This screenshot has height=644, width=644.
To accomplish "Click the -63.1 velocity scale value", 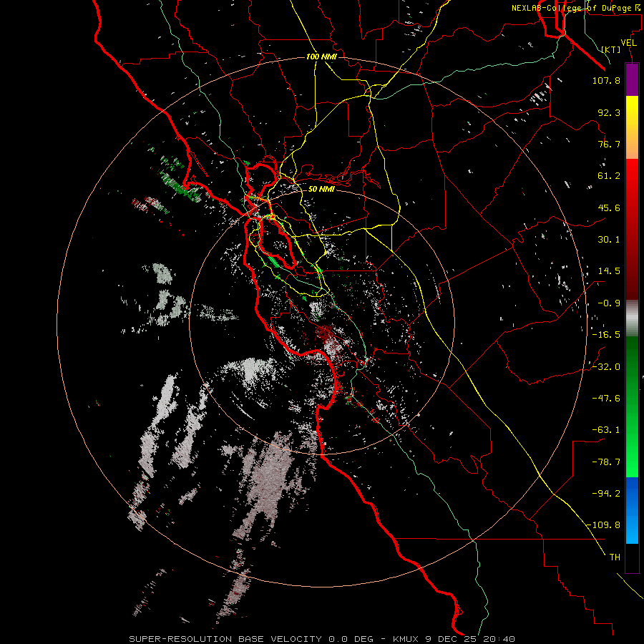I will (x=606, y=430).
